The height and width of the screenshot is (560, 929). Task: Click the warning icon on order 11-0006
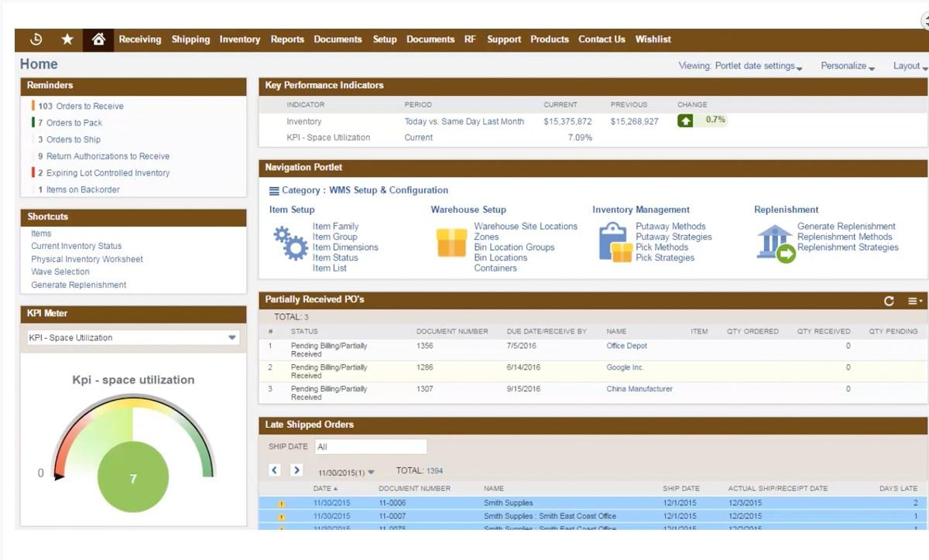pos(280,503)
